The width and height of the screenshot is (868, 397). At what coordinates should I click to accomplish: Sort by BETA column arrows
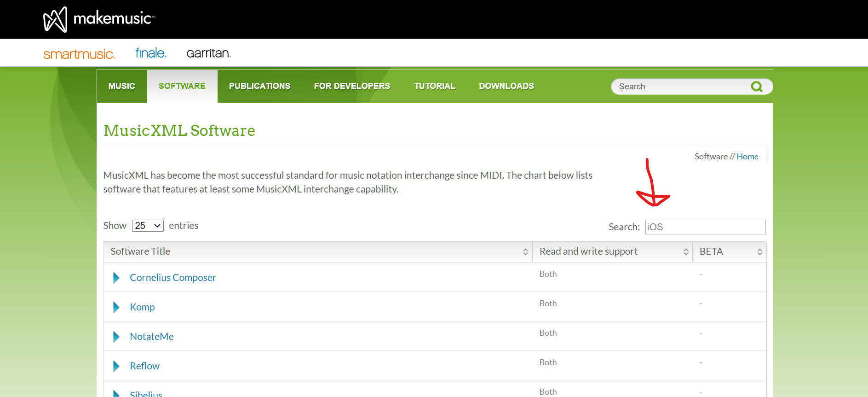759,251
